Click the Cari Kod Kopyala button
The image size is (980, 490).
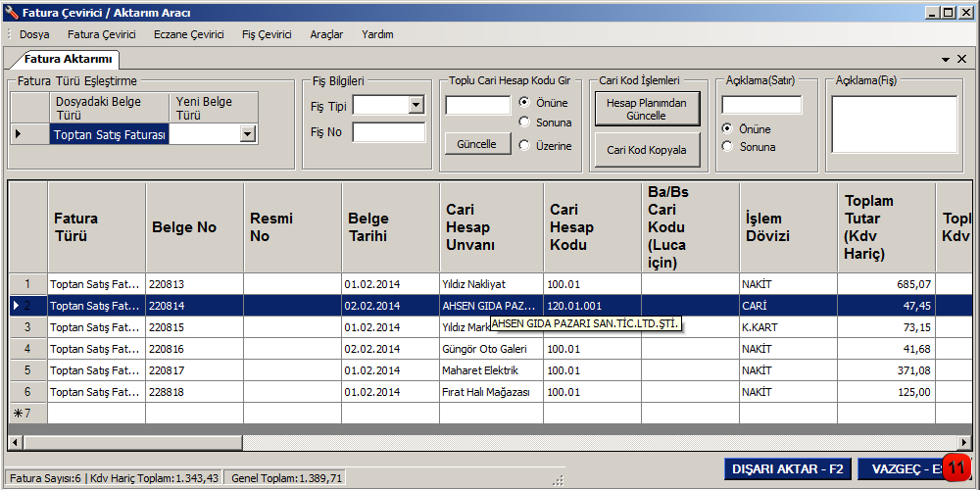coord(647,150)
